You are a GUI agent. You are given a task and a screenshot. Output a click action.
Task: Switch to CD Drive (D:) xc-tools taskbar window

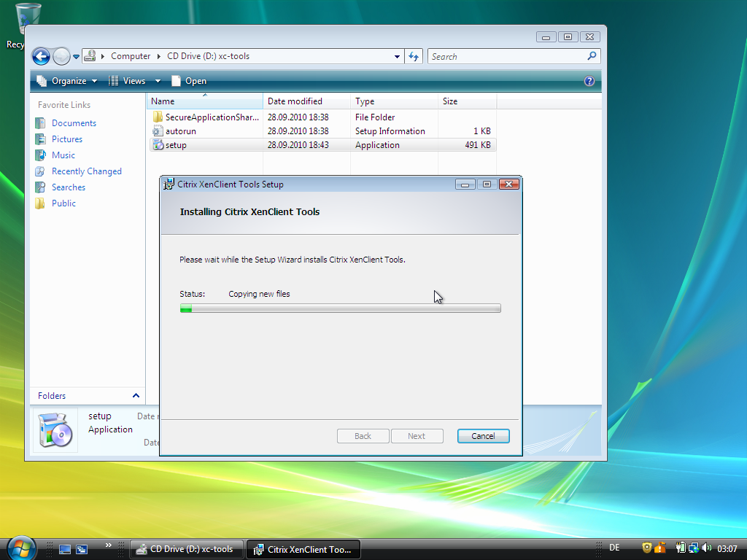point(187,549)
